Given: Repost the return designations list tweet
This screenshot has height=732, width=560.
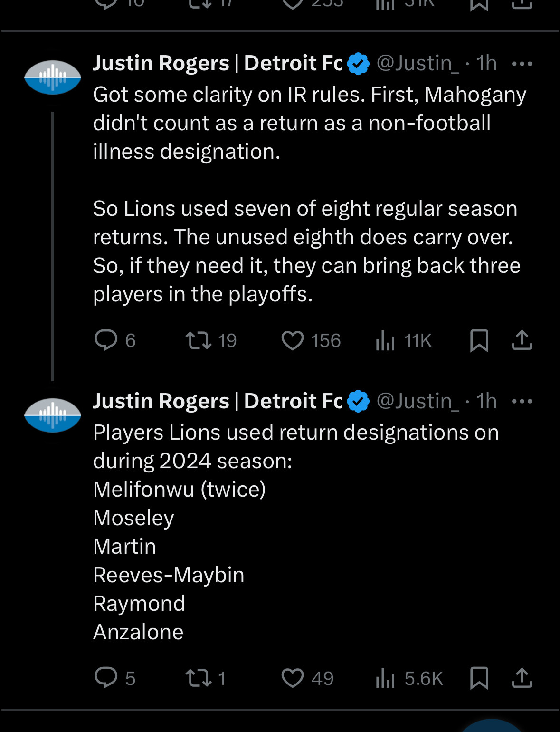Looking at the screenshot, I should click(199, 678).
